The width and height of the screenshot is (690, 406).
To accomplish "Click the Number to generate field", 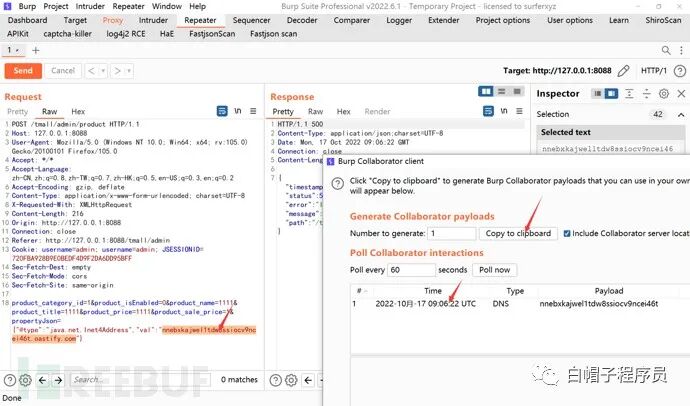I will [451, 234].
